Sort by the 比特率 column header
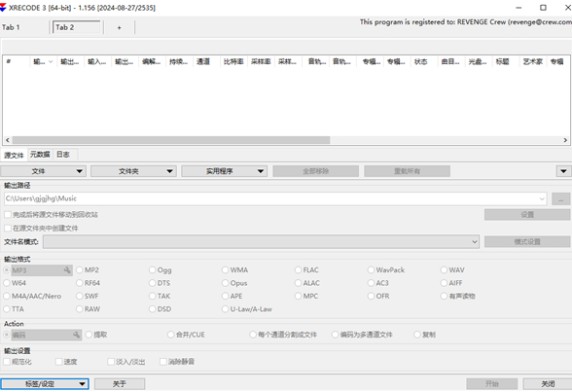This screenshot has width=572, height=392. 233,61
